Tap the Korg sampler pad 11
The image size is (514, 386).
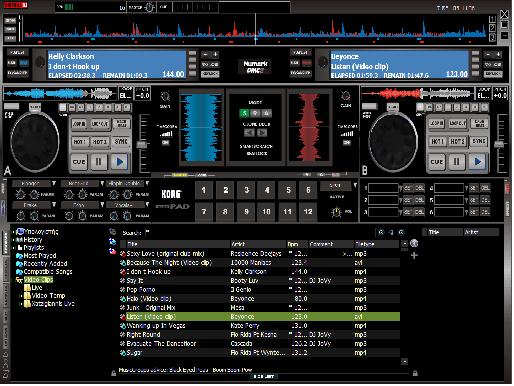(288, 212)
